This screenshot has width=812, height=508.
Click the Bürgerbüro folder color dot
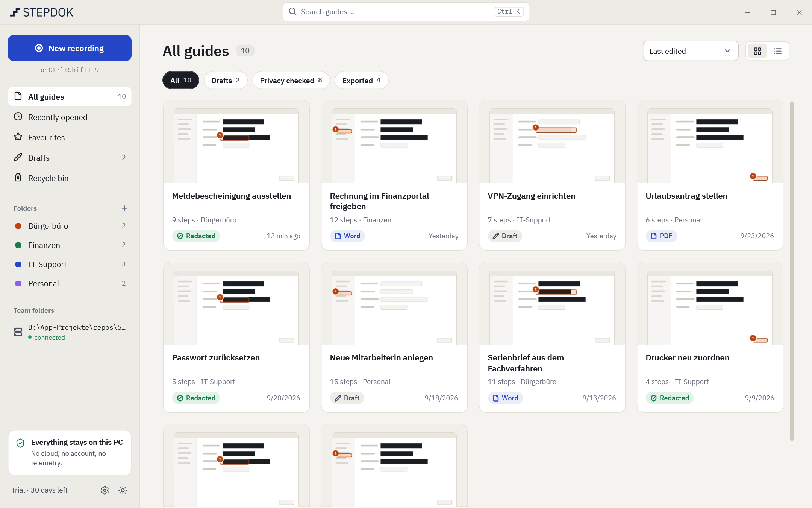point(18,226)
